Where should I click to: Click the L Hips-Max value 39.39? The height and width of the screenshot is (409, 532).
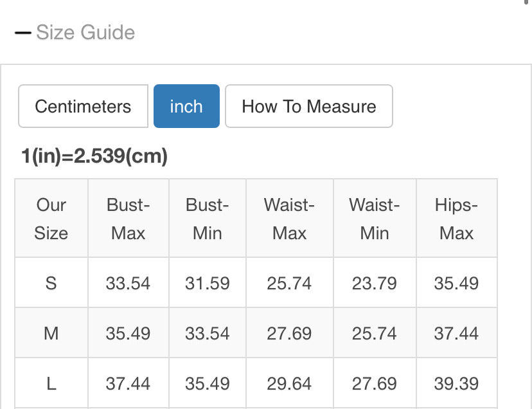coord(456,384)
